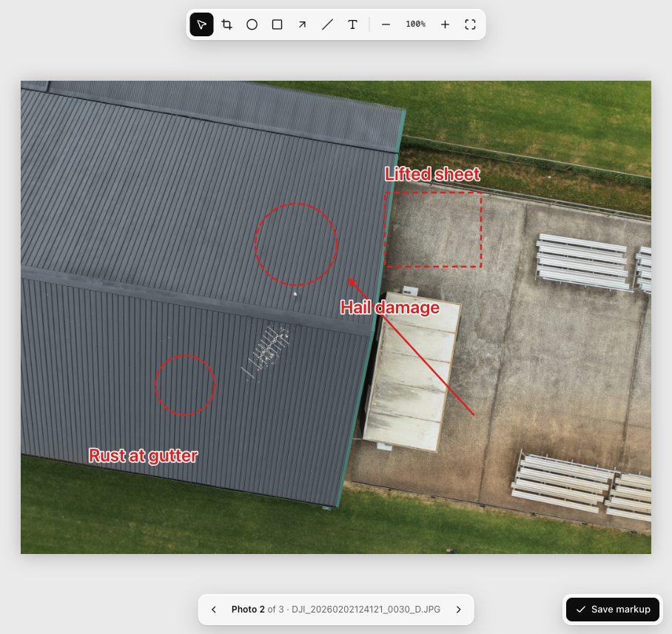Zoom in with the plus button
The width and height of the screenshot is (672, 634).
(x=445, y=24)
